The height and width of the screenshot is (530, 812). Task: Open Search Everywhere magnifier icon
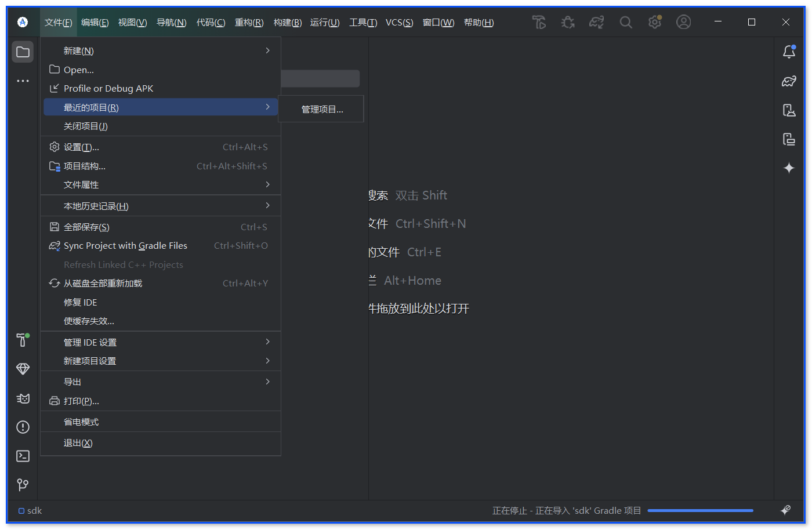626,22
